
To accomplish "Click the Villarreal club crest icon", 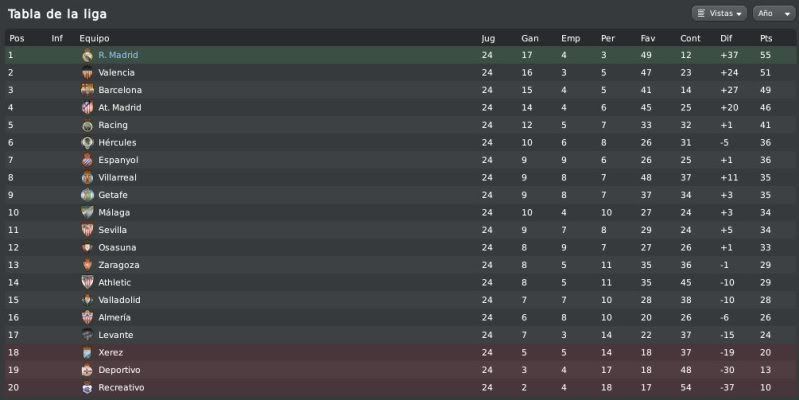I will click(x=87, y=178).
